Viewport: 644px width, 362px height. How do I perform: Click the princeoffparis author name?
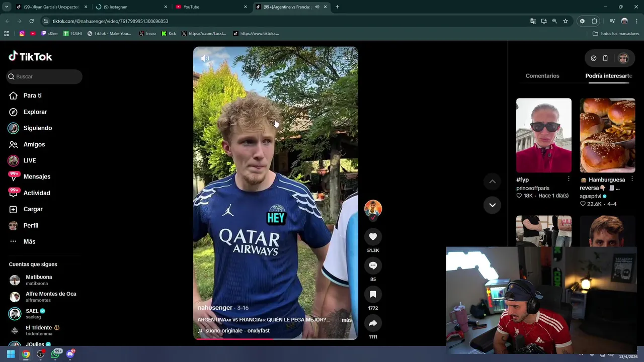point(533,188)
